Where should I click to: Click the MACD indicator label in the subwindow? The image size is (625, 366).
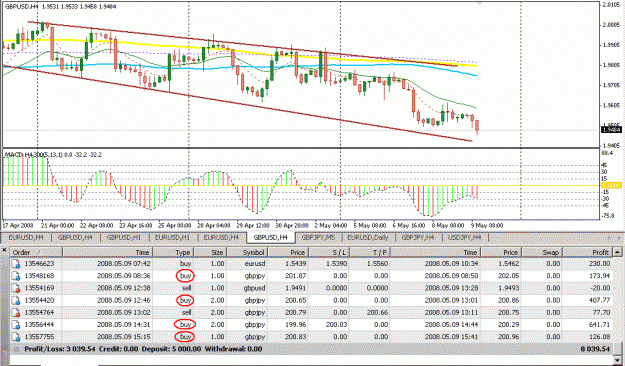point(53,155)
